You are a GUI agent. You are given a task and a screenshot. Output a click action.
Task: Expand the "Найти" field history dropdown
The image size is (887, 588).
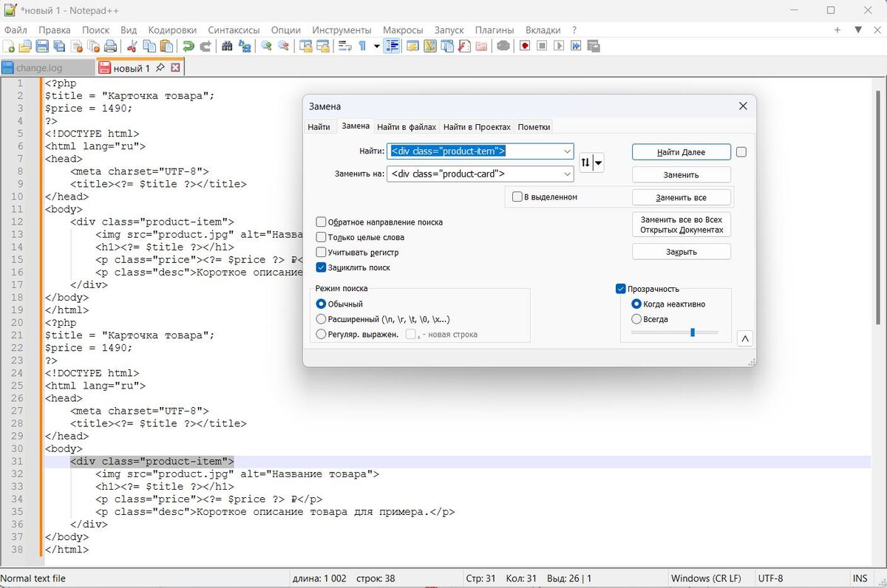click(x=567, y=151)
